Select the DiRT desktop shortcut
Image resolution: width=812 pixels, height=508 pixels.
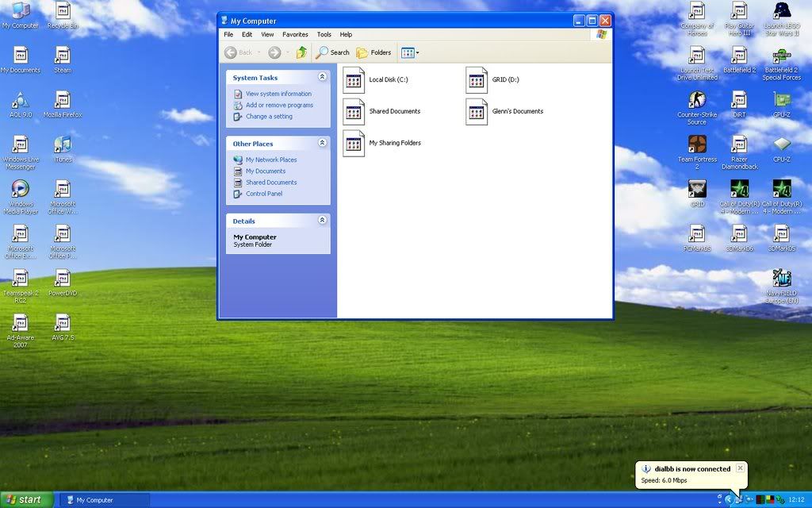pyautogui.click(x=740, y=104)
